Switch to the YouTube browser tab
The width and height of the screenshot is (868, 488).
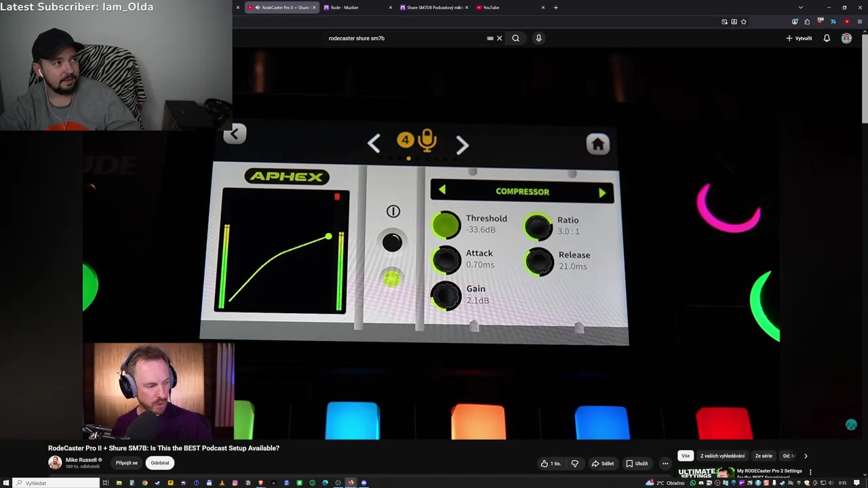[x=509, y=7]
